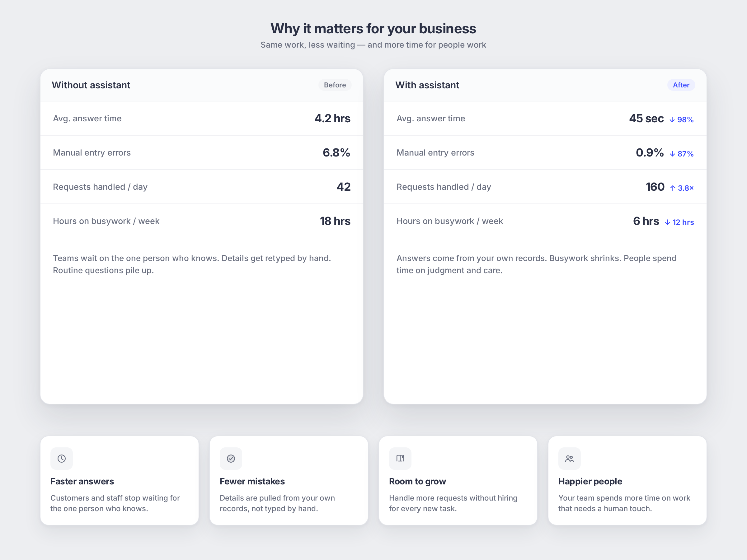Screen dimensions: 747x560
Task: Select the Faster answers card title
Action: point(82,481)
